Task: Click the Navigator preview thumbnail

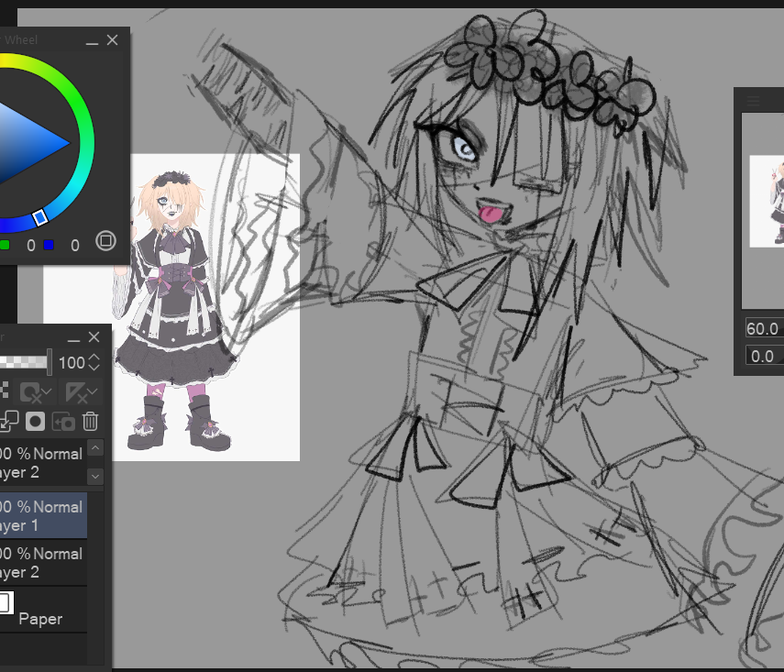Action: coord(767,201)
